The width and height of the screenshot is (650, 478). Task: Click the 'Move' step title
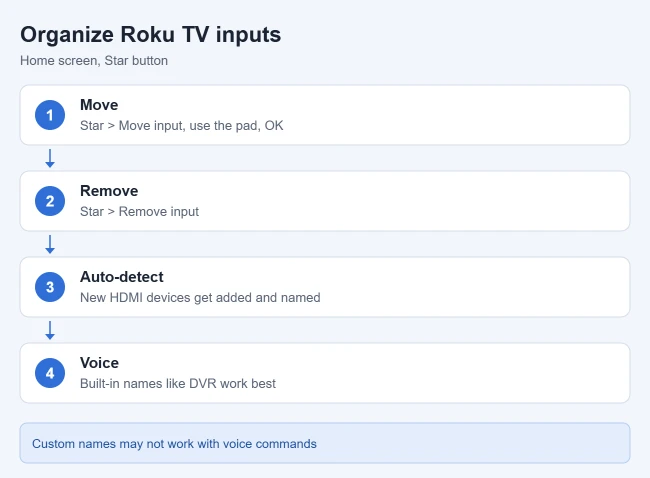(x=99, y=105)
